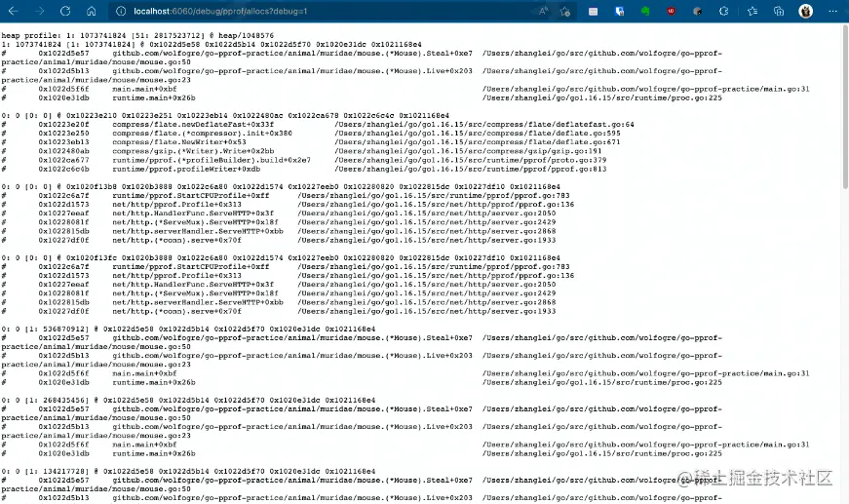Open the blue lock extension icon
This screenshot has height=504, width=849.
[619, 11]
